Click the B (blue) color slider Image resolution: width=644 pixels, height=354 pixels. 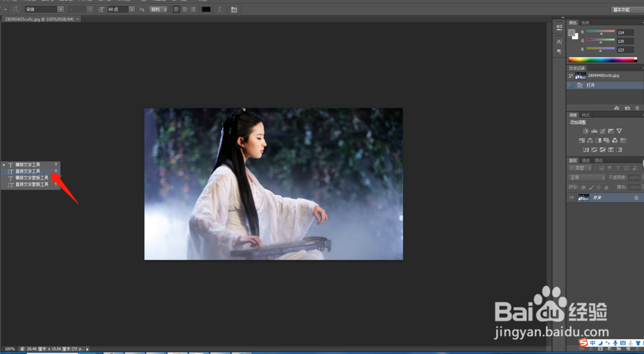tap(600, 49)
